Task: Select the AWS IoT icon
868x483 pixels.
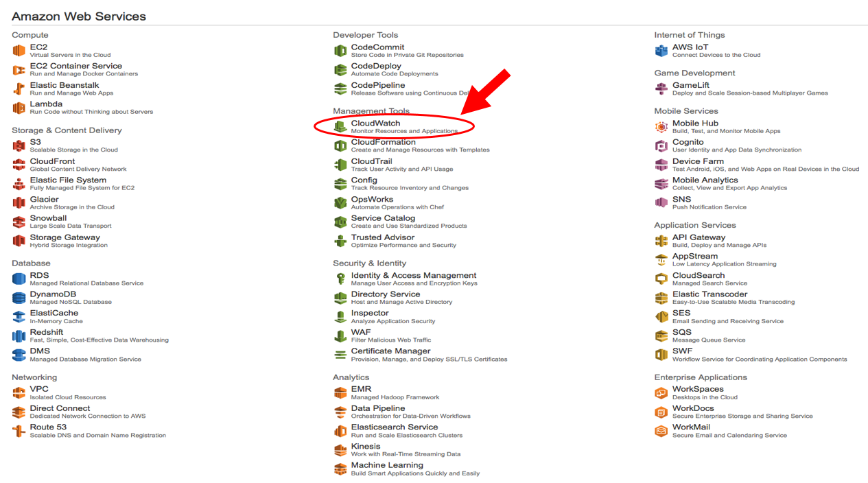Action: (661, 51)
